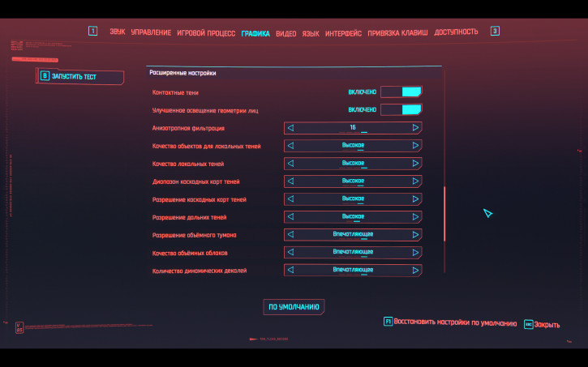
Task: Open the Язык tab
Action: click(x=311, y=34)
